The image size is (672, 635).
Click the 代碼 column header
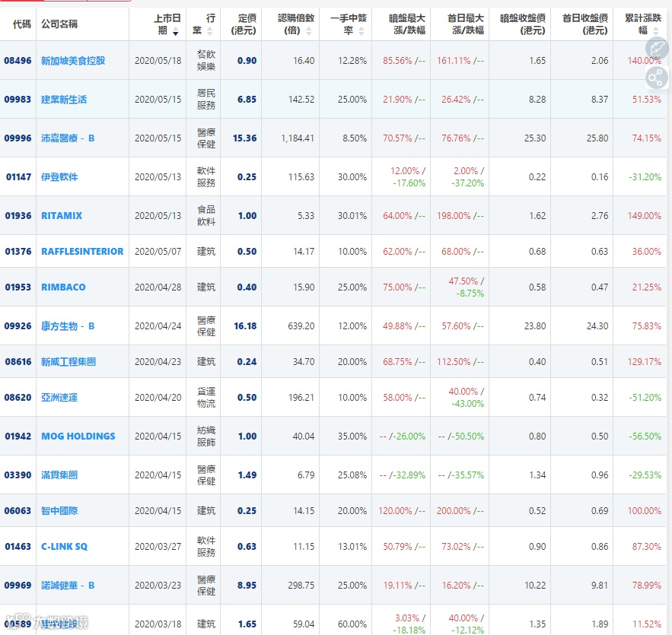[22, 24]
